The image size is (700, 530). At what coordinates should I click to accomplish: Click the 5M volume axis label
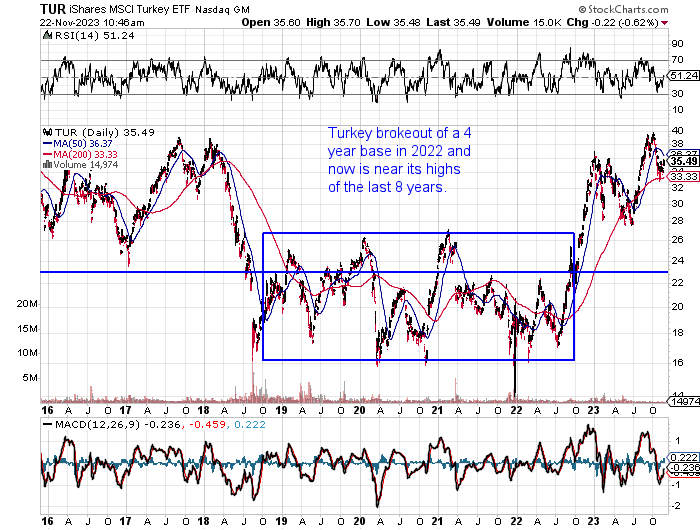click(x=29, y=378)
